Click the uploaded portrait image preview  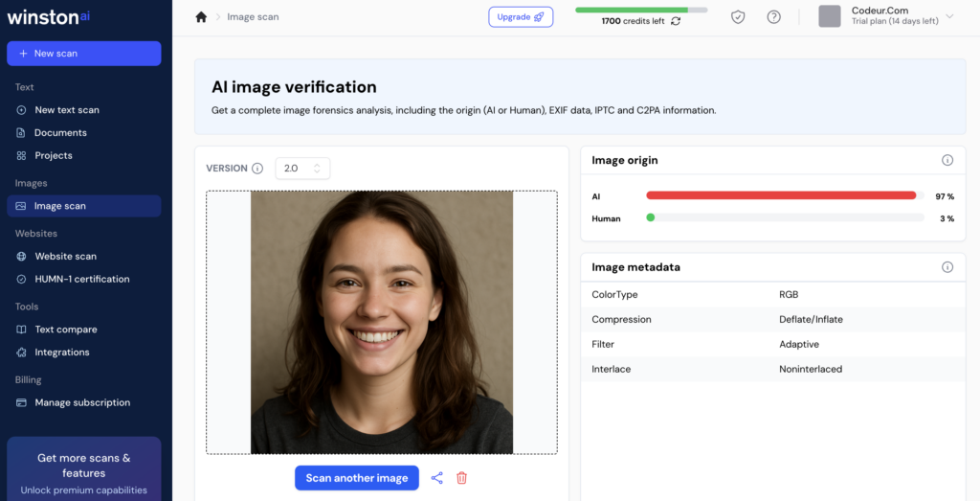point(381,322)
